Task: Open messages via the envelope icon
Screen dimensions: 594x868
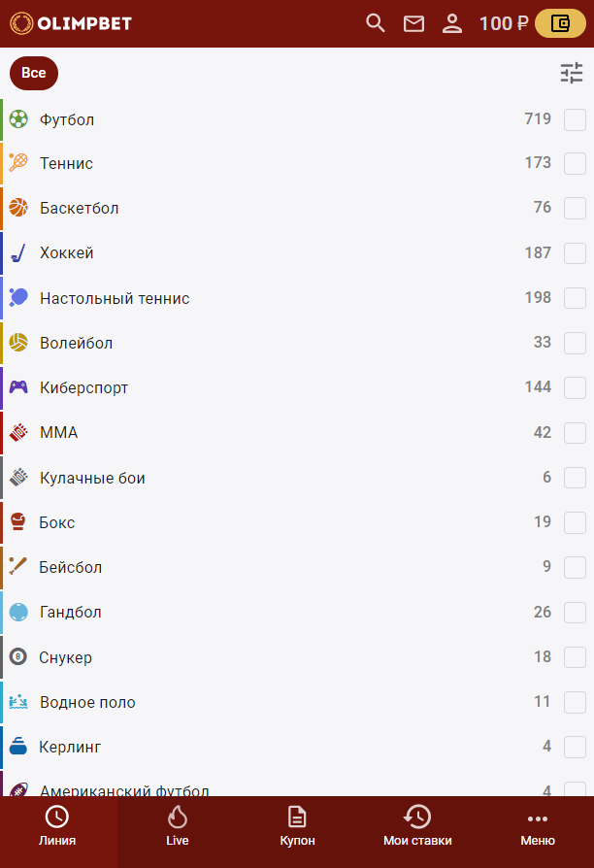Action: click(x=414, y=23)
